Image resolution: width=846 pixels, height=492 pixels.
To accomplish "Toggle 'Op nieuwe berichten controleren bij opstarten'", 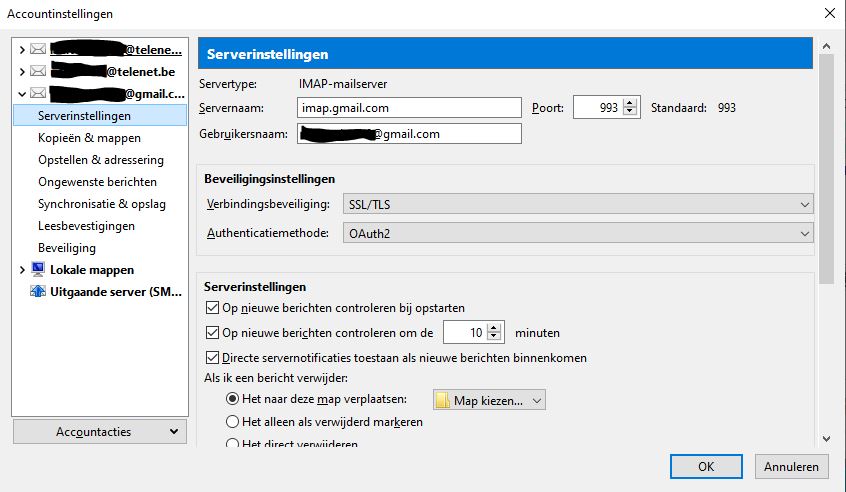I will point(213,308).
